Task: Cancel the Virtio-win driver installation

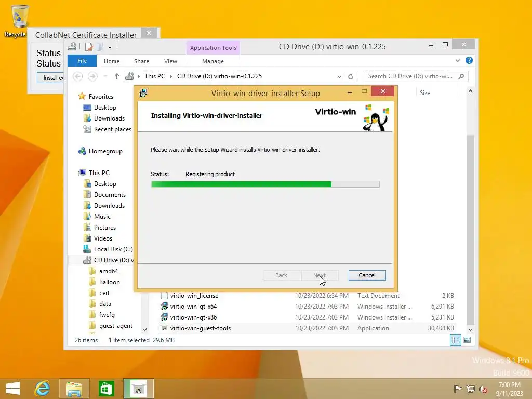Action: pos(367,275)
